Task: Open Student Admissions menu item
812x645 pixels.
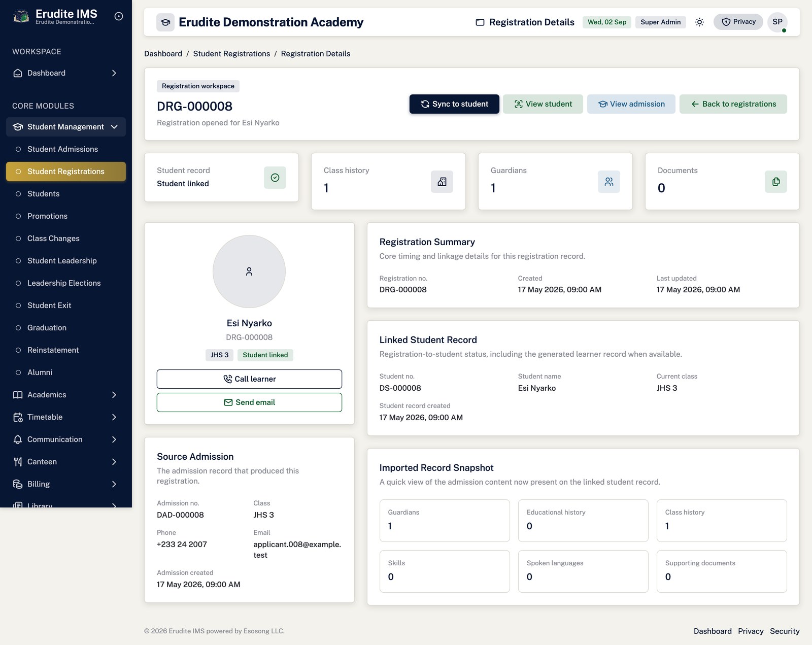Action: [66, 149]
